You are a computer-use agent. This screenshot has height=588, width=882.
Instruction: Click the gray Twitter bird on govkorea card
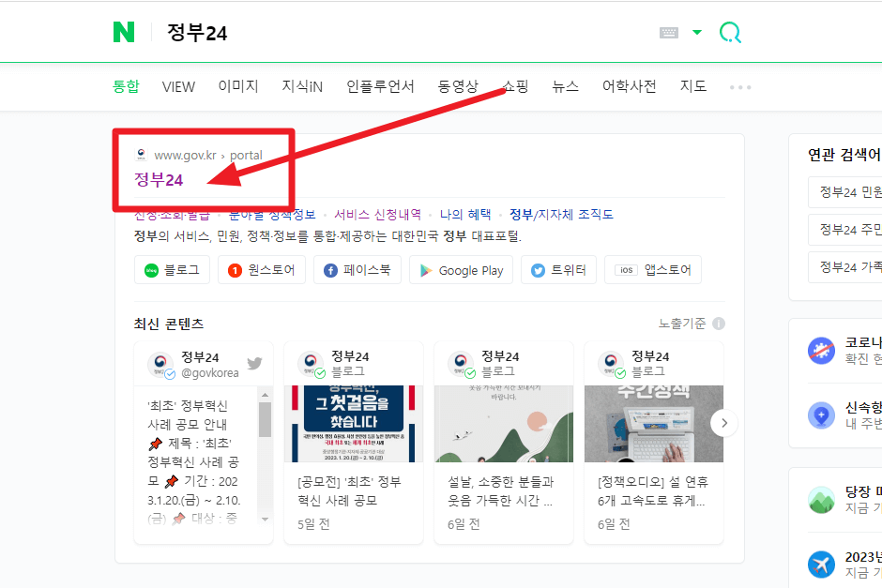pyautogui.click(x=255, y=363)
